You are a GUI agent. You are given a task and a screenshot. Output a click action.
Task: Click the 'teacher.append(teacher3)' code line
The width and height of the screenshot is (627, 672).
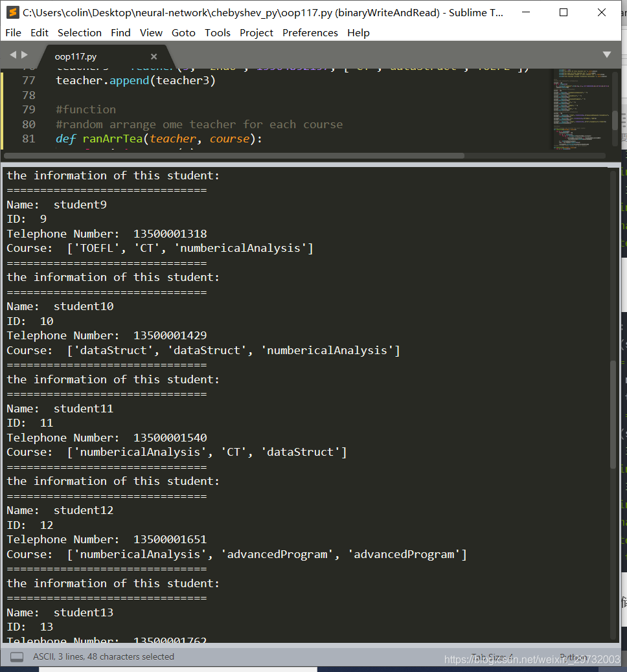pos(135,80)
